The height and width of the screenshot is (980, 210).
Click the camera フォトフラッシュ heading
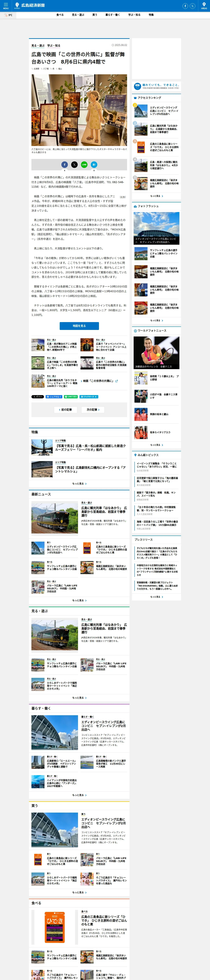pos(146,206)
